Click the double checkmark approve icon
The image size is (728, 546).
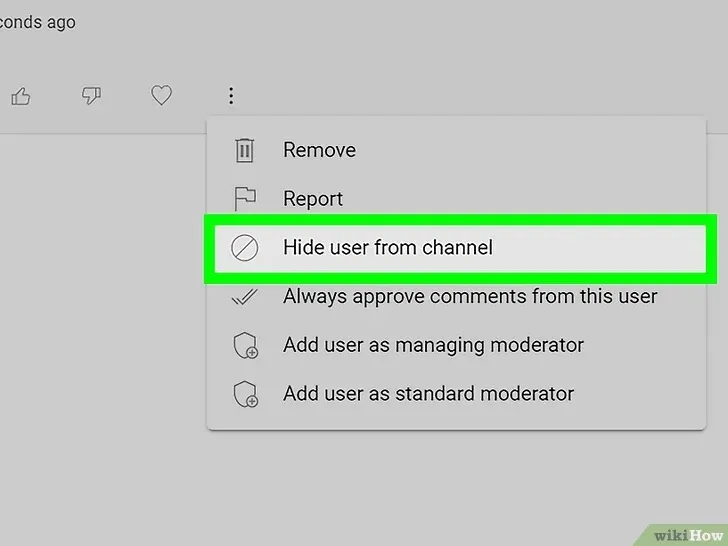245,297
